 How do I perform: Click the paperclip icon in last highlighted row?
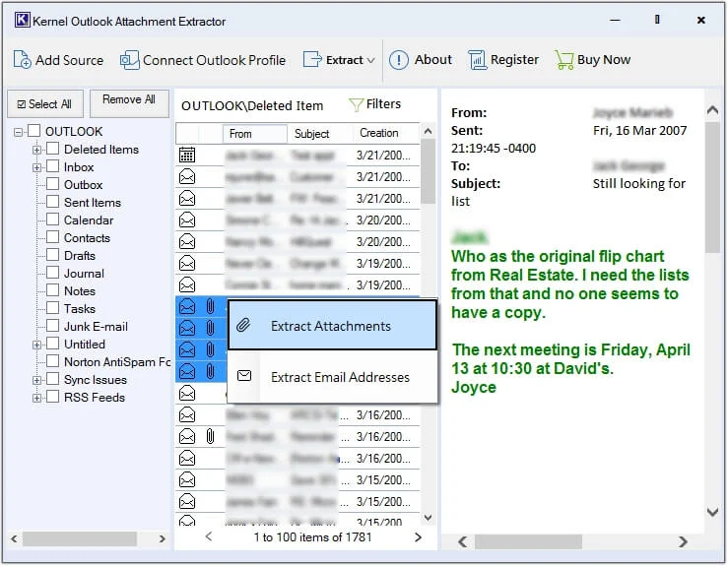210,371
